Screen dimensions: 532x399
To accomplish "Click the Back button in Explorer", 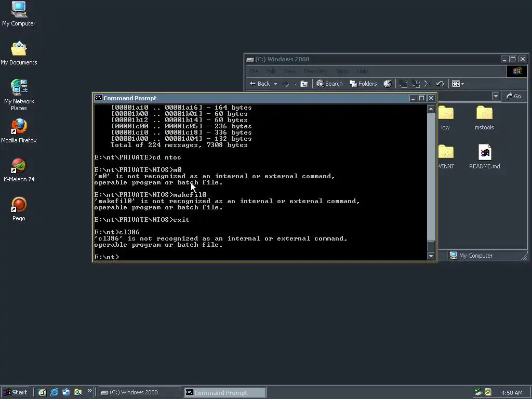I will [x=260, y=84].
